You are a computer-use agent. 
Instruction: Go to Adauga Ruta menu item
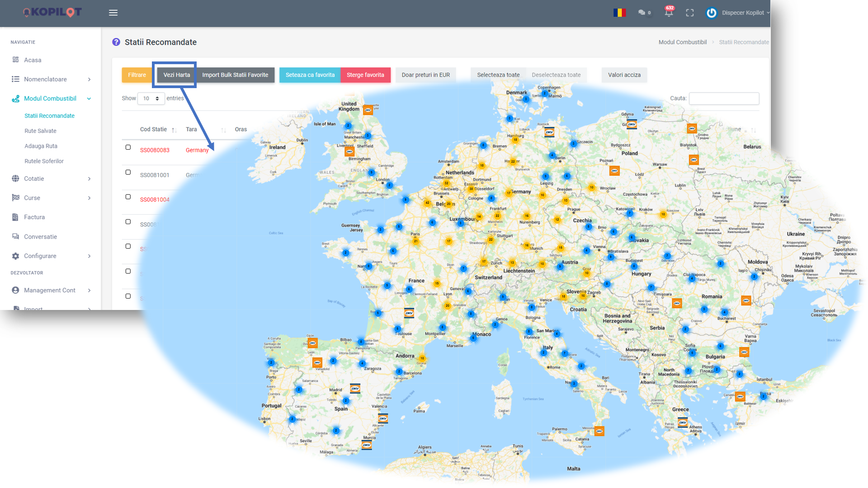pyautogui.click(x=41, y=146)
